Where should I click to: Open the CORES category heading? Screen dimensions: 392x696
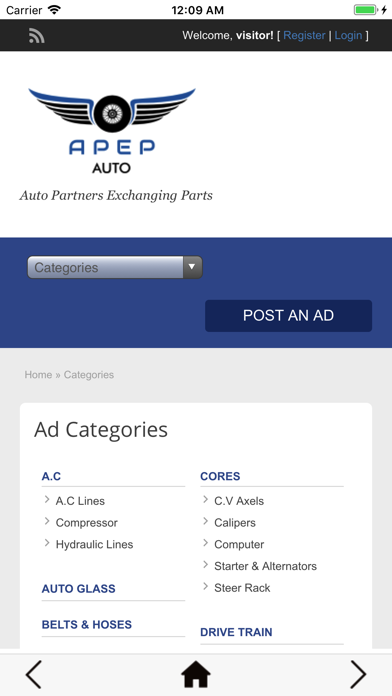(220, 476)
